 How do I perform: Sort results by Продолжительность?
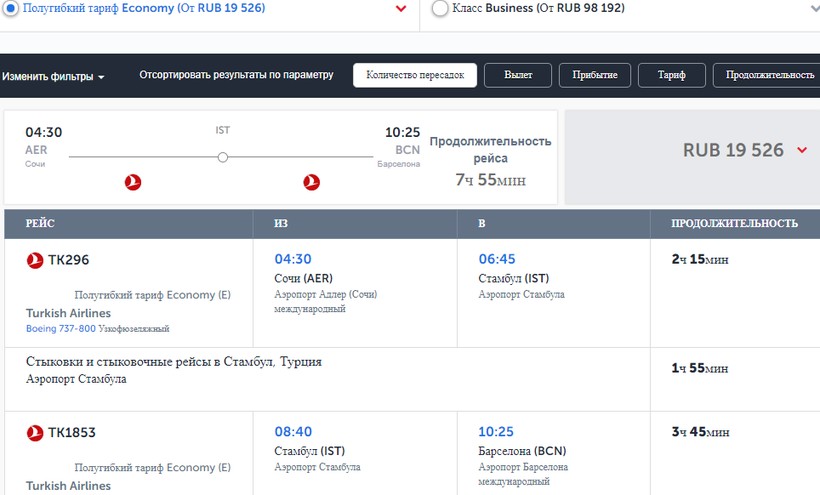click(x=768, y=76)
